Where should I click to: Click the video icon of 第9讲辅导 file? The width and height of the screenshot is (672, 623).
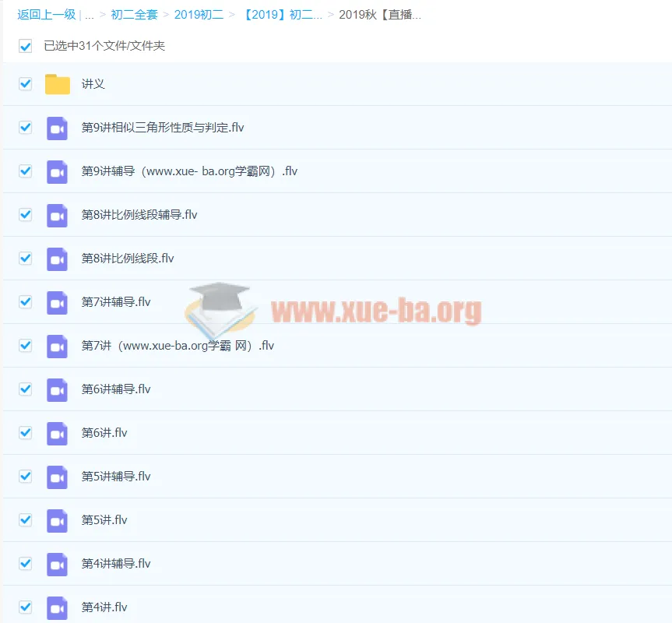(x=57, y=171)
